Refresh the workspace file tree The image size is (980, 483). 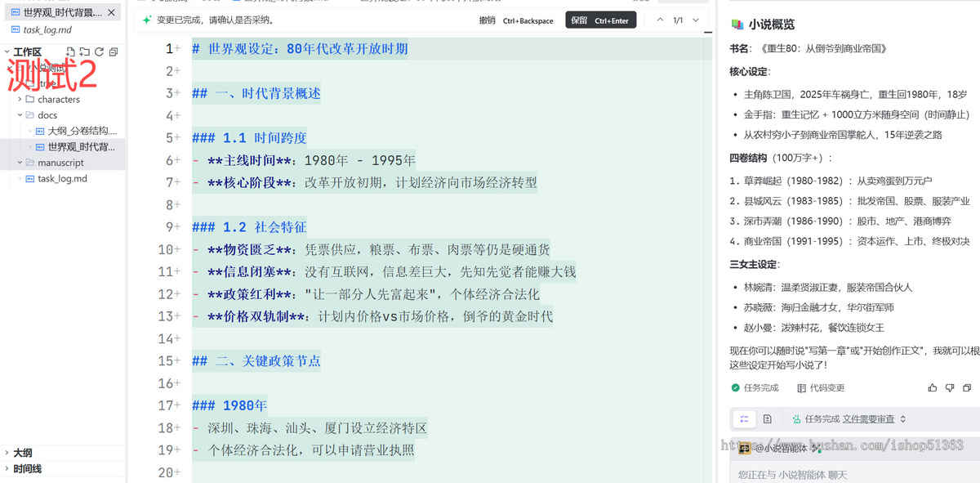(99, 52)
